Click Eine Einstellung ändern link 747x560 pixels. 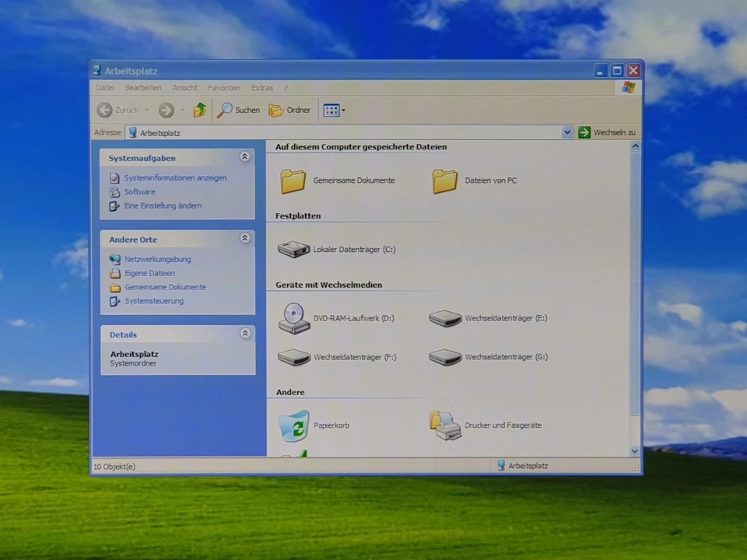pos(163,205)
